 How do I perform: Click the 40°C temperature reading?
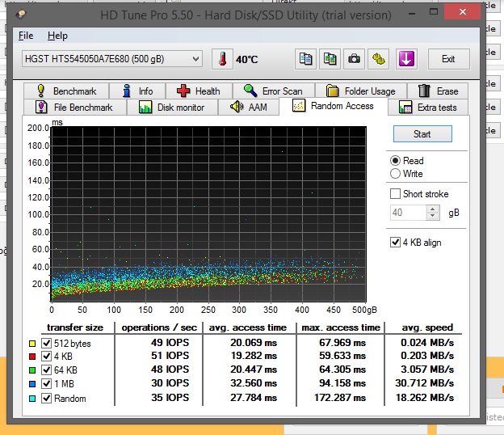click(x=247, y=60)
